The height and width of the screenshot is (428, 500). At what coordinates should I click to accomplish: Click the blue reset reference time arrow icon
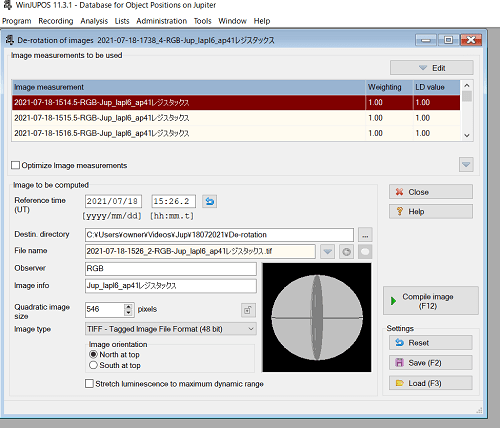[210, 201]
